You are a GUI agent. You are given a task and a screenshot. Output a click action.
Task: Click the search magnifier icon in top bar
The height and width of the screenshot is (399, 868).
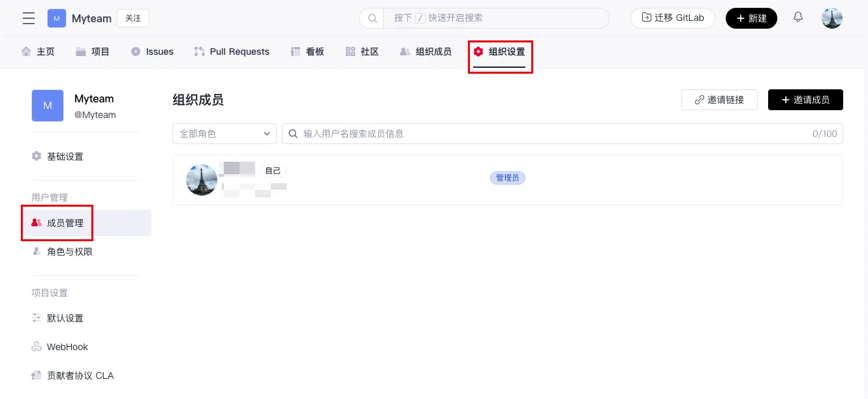click(373, 18)
